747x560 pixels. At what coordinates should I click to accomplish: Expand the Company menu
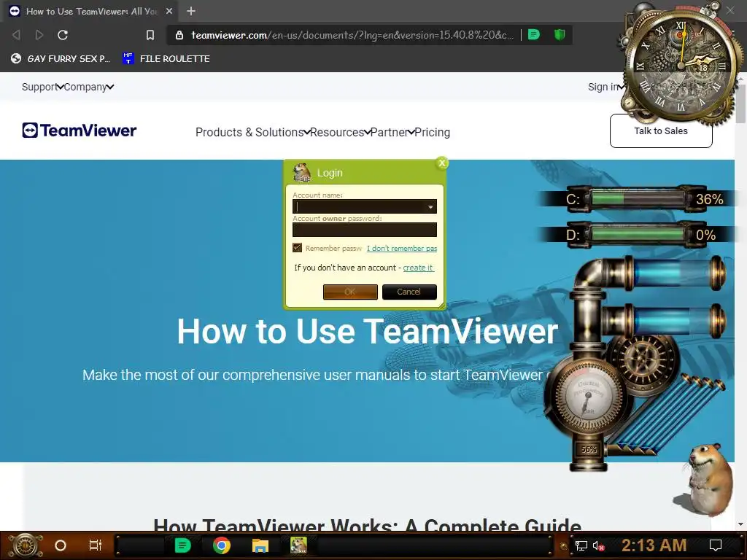[x=89, y=87]
